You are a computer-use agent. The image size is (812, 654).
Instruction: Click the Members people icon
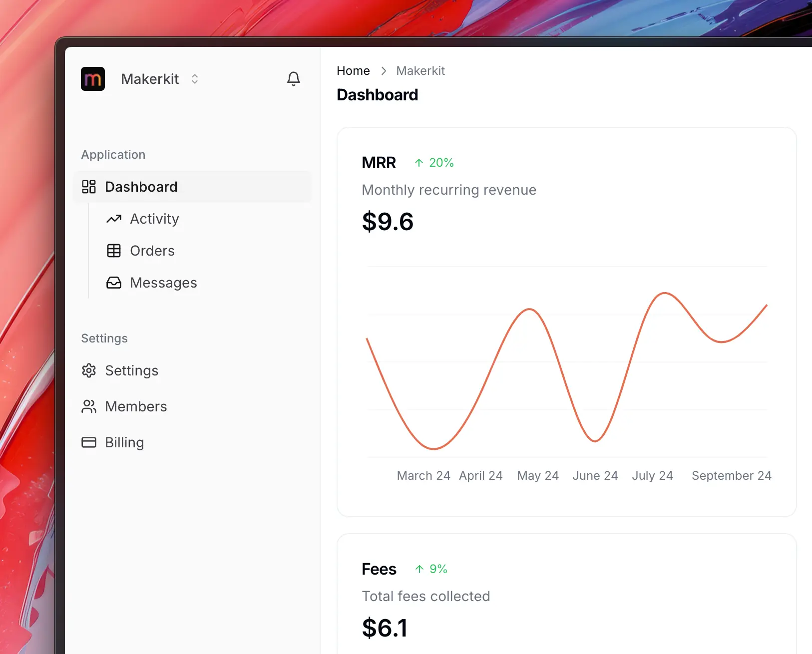[89, 406]
